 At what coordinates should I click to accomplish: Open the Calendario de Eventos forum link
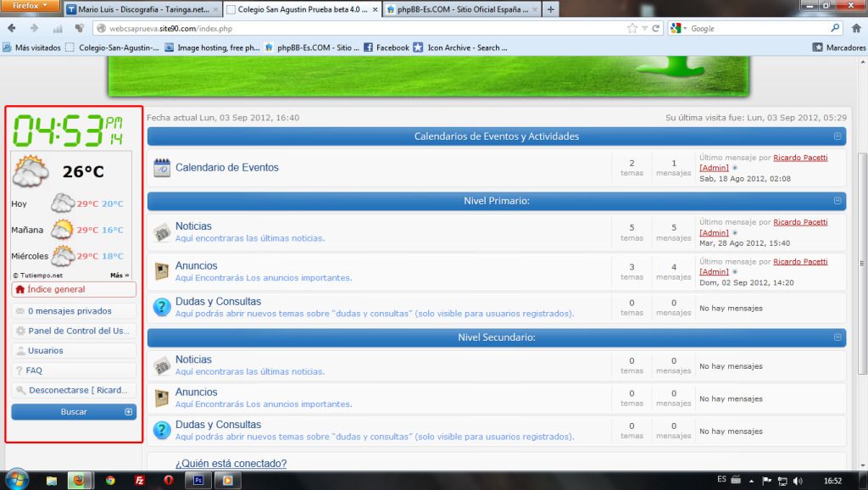pyautogui.click(x=227, y=167)
